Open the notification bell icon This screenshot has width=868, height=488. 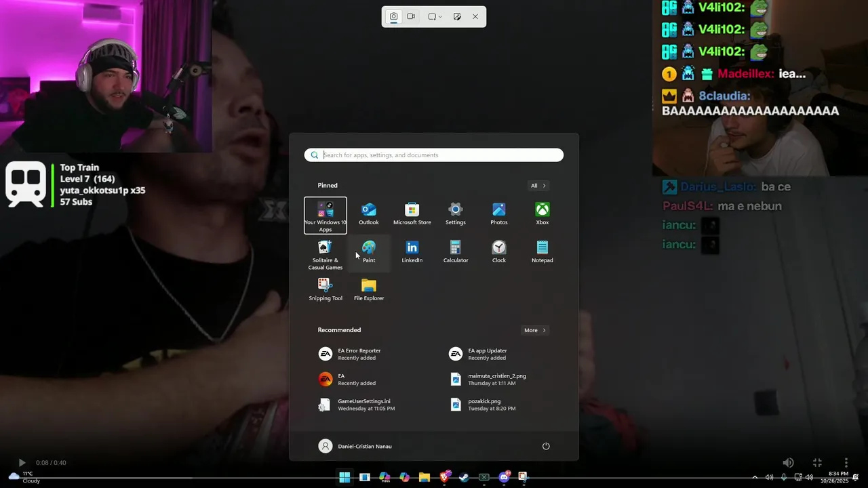coord(856,477)
